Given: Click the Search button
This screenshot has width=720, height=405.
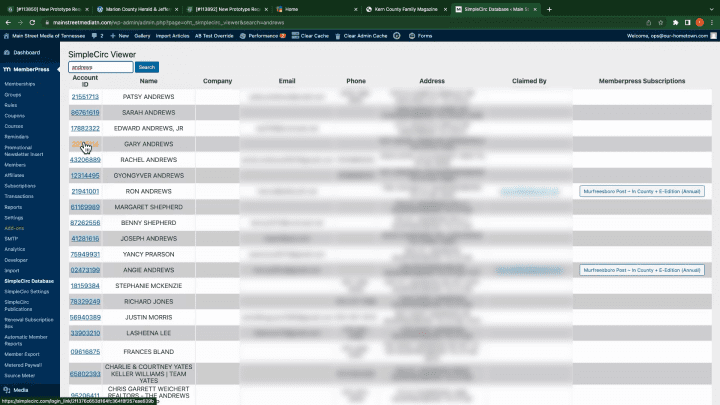Looking at the screenshot, I should [x=146, y=67].
